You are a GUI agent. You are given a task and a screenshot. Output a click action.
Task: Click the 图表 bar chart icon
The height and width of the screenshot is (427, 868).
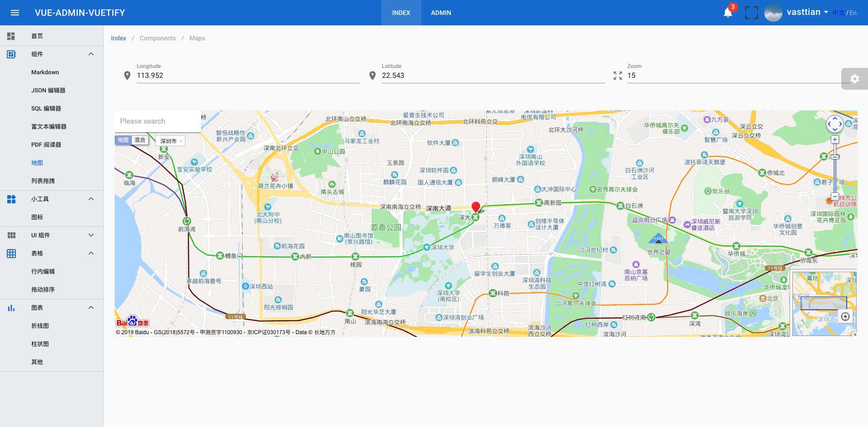pos(11,308)
